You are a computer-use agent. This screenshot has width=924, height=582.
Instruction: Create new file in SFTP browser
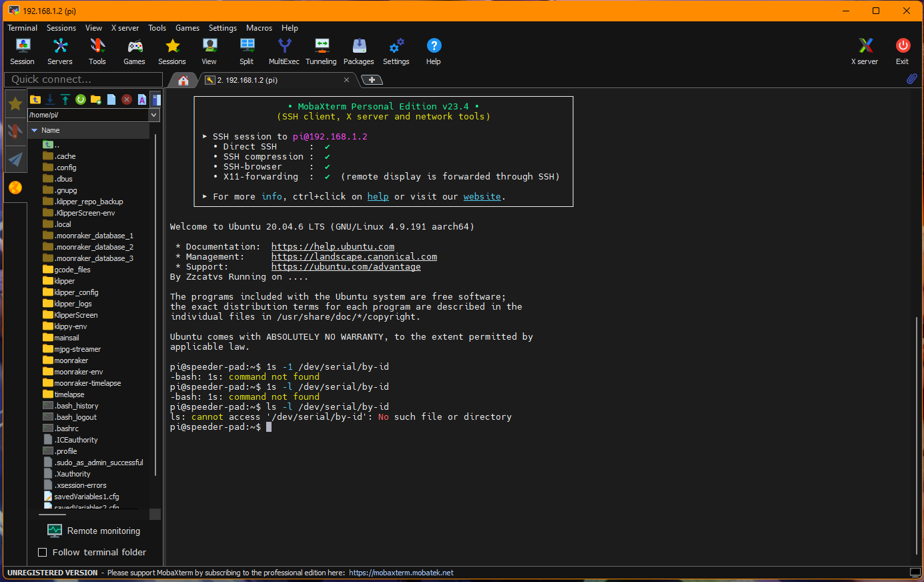[x=111, y=99]
